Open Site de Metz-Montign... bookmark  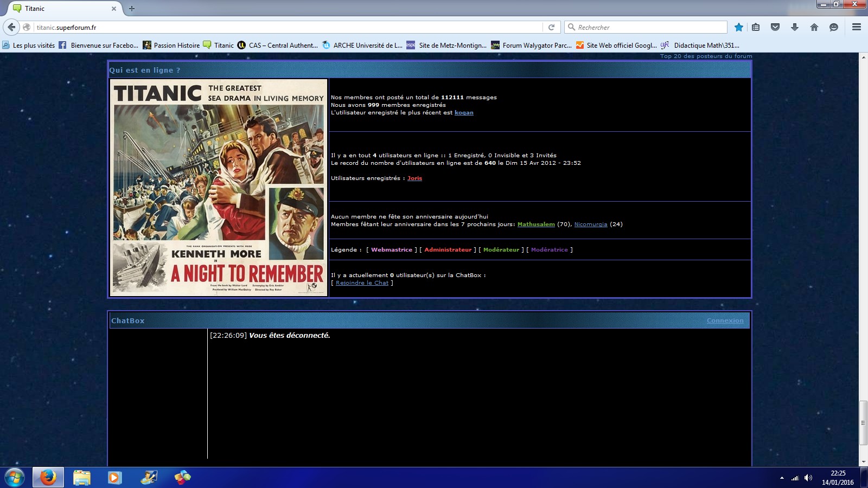point(446,46)
